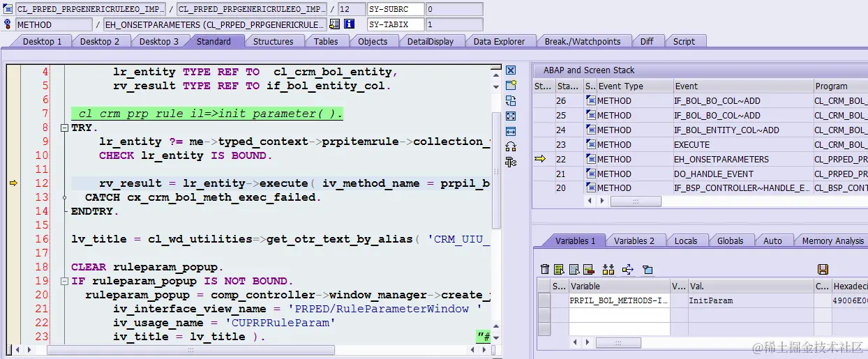
Task: Click the empty variable cell below PRPIL_BOL_METHODS
Action: (x=619, y=315)
